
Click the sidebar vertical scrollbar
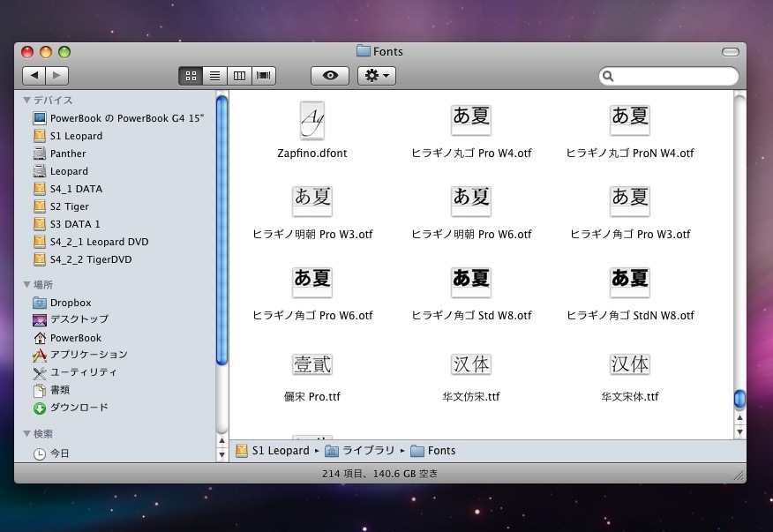point(221,229)
